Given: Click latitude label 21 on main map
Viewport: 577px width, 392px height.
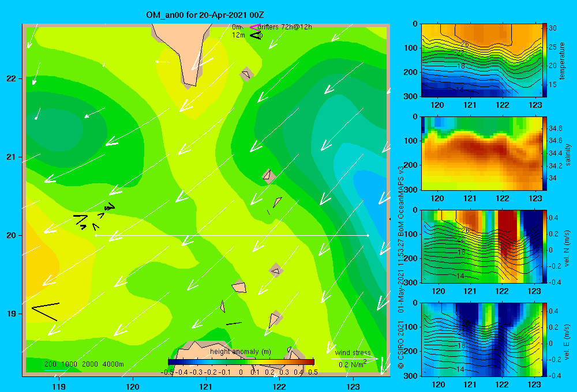Looking at the screenshot, I should 12,157.
